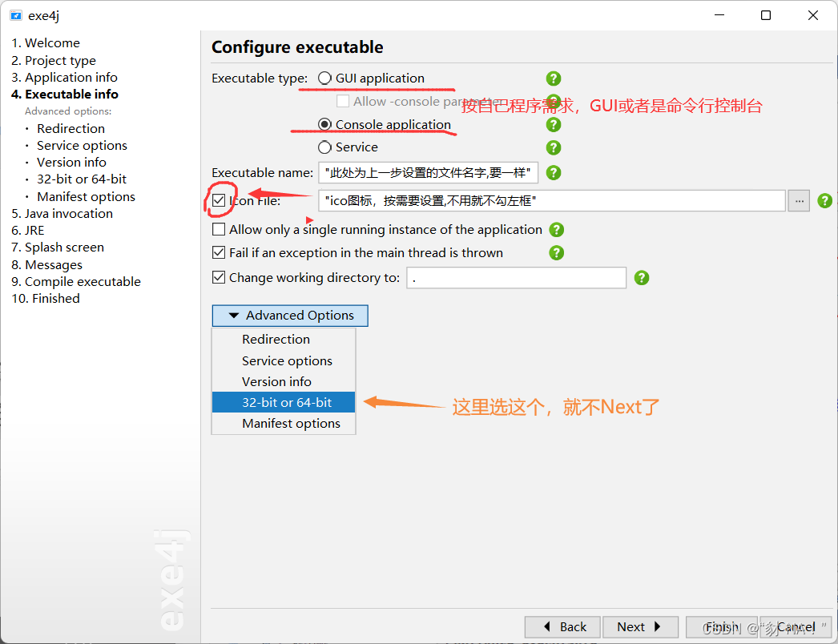Click the Next button

(x=639, y=626)
